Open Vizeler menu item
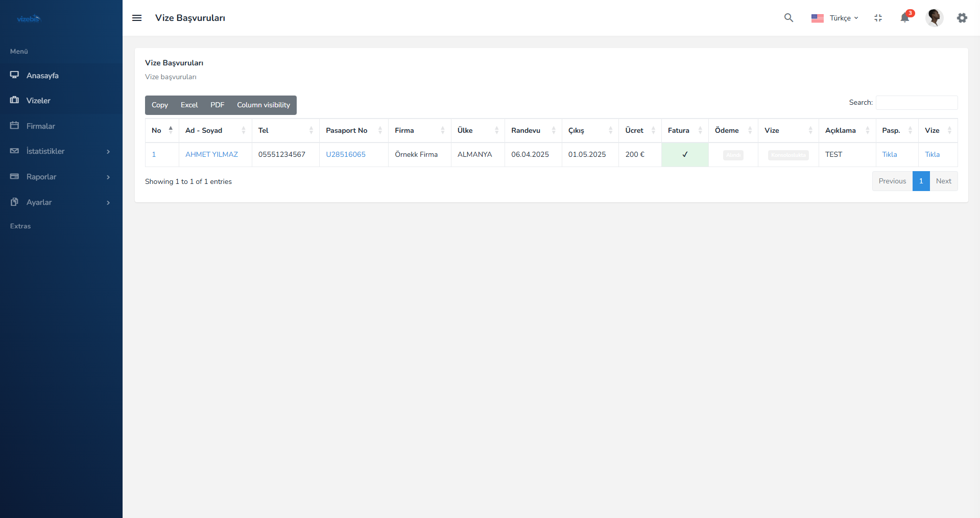 coord(61,101)
